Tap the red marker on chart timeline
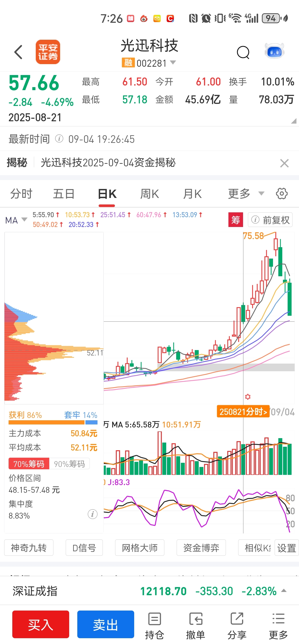The width and height of the screenshot is (299, 644). 247,397
